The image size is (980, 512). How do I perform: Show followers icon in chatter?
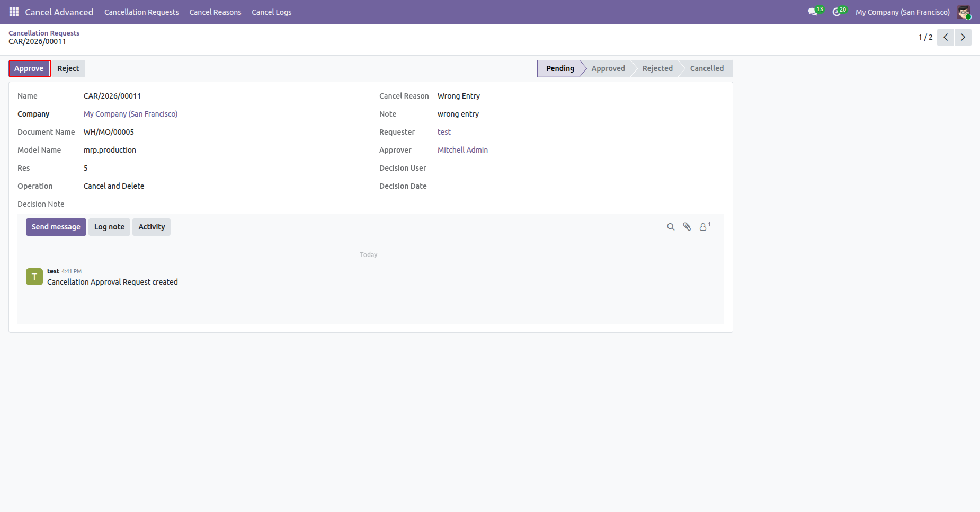click(x=705, y=227)
